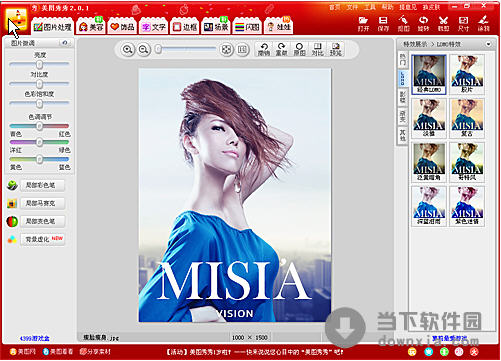The height and width of the screenshot is (361, 501).
Task: Click the zoom in magnifier icon
Action: click(x=127, y=50)
